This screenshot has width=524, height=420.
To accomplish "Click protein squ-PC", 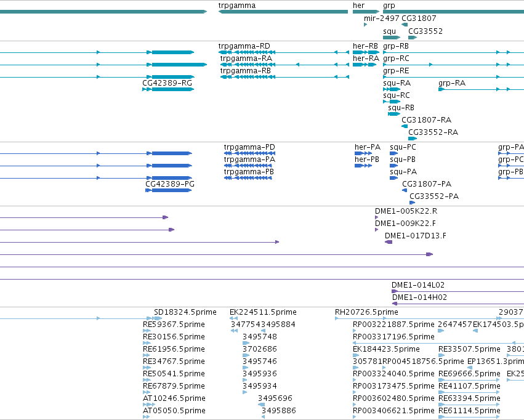I will pos(403,147).
